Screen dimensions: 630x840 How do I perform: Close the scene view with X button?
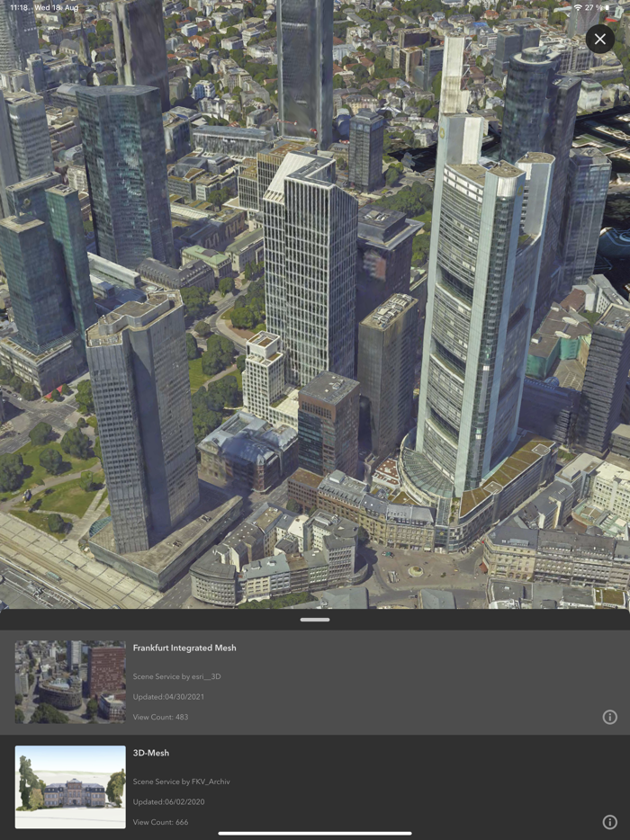coord(600,39)
